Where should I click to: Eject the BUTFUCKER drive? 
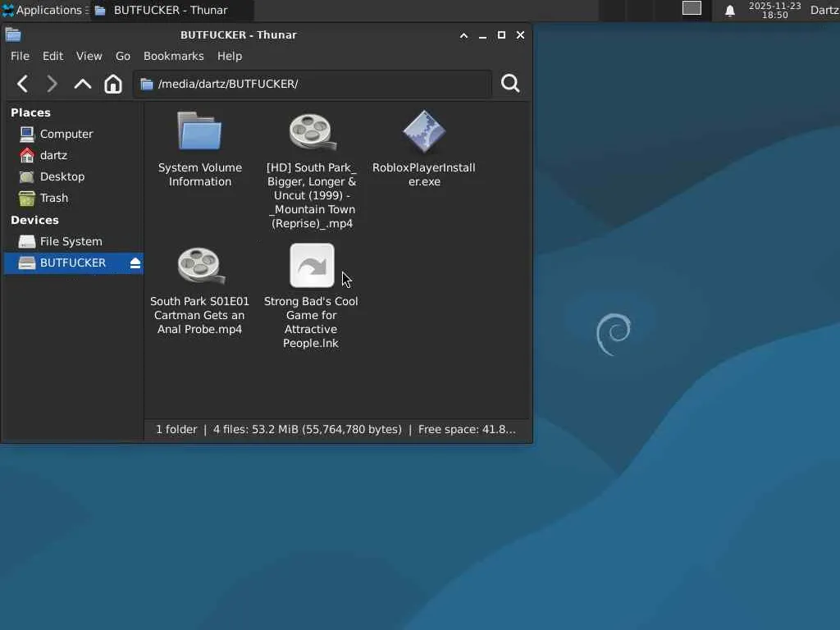135,263
